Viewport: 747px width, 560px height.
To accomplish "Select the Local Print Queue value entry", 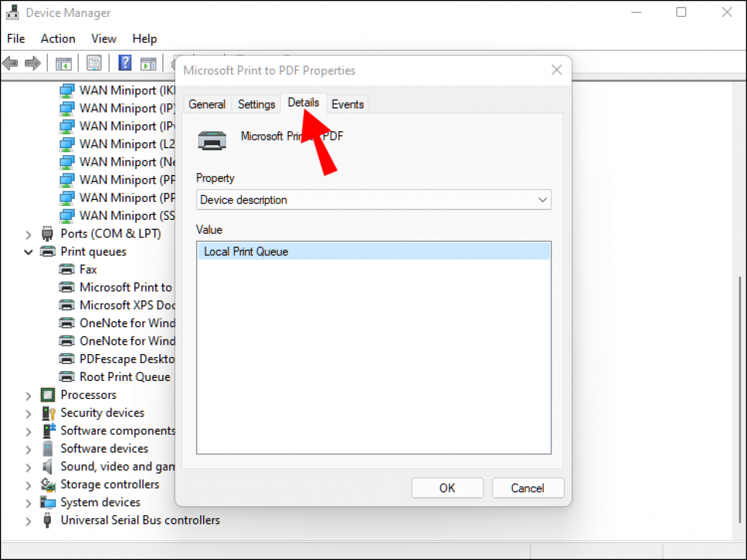I will tap(246, 251).
